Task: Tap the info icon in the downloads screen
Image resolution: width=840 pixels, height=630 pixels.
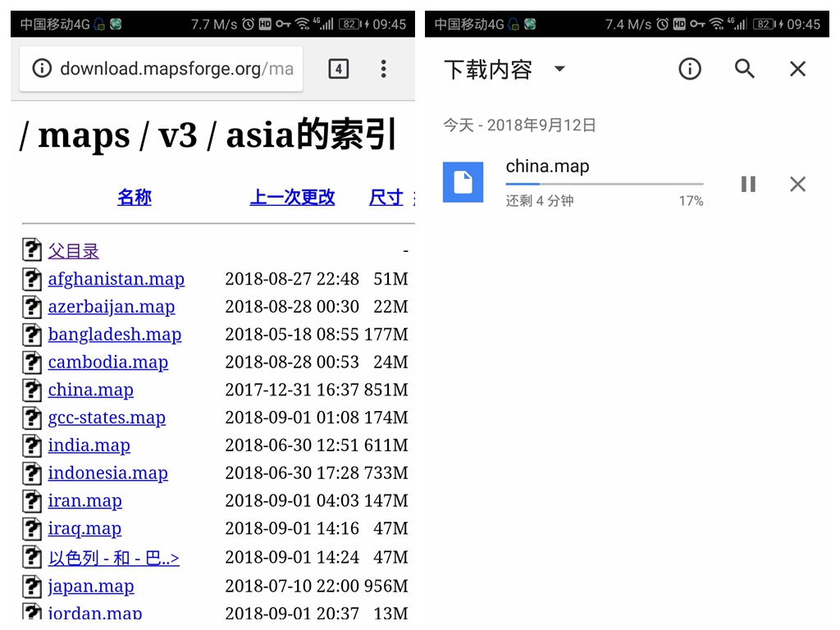Action: [x=690, y=69]
